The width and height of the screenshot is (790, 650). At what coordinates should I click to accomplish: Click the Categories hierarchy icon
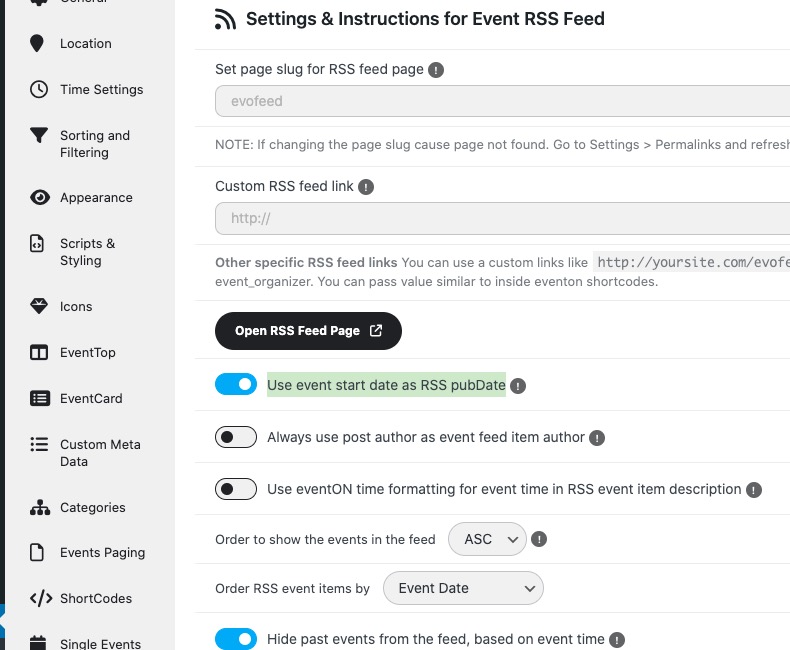(39, 508)
